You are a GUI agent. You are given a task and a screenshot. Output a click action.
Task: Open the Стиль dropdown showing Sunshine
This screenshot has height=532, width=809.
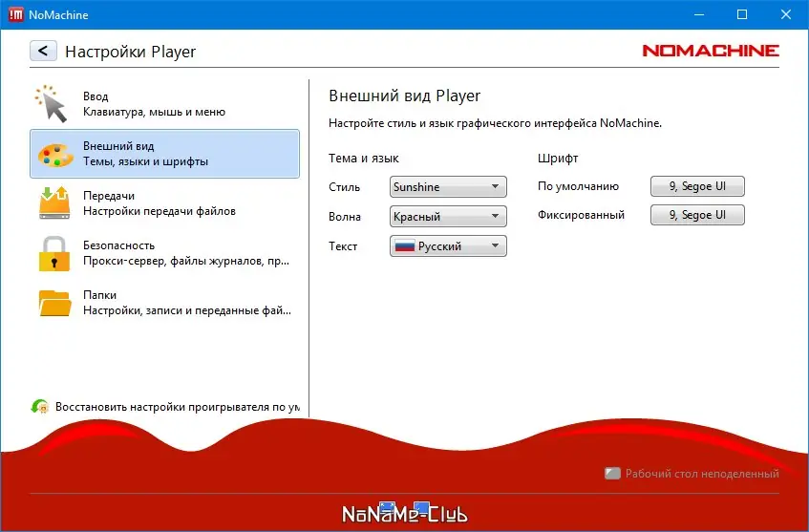[448, 187]
